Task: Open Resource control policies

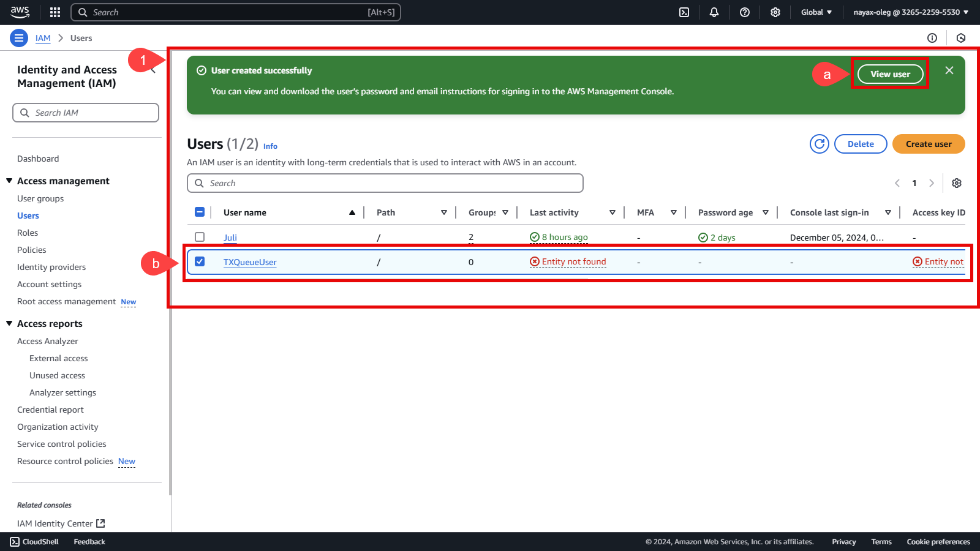Action: (x=65, y=461)
